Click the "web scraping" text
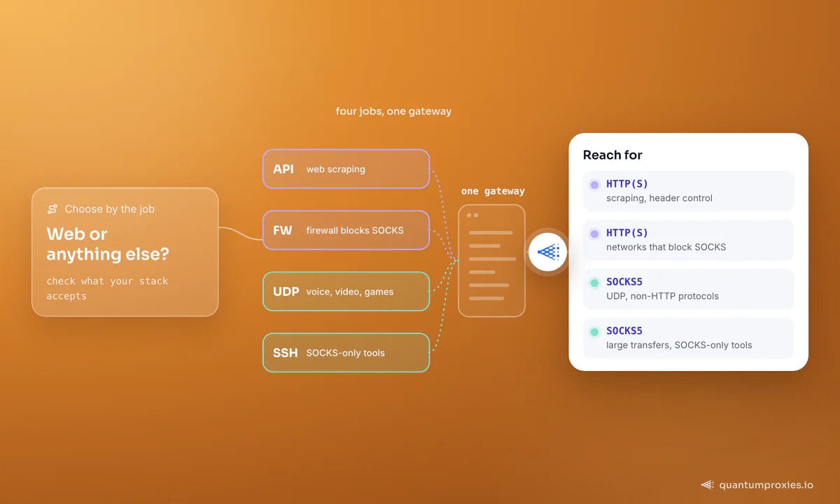The height and width of the screenshot is (504, 840). (x=336, y=169)
